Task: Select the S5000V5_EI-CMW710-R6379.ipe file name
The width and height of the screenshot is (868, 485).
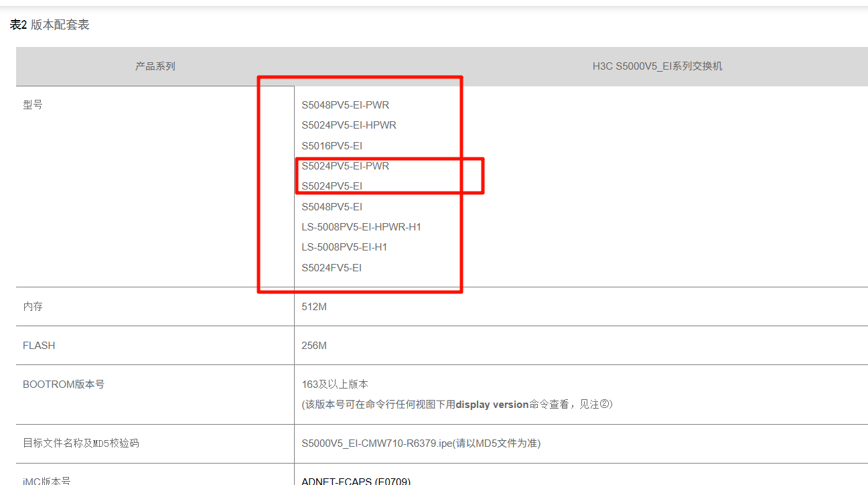Action: [x=377, y=443]
